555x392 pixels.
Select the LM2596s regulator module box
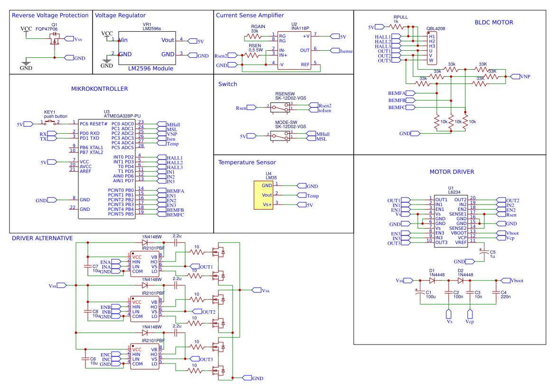point(147,48)
